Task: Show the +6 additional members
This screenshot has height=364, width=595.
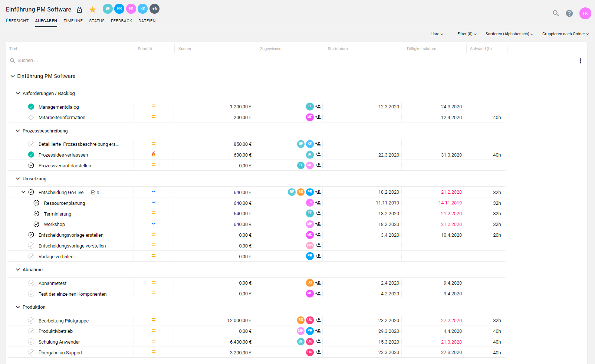Action: click(154, 9)
